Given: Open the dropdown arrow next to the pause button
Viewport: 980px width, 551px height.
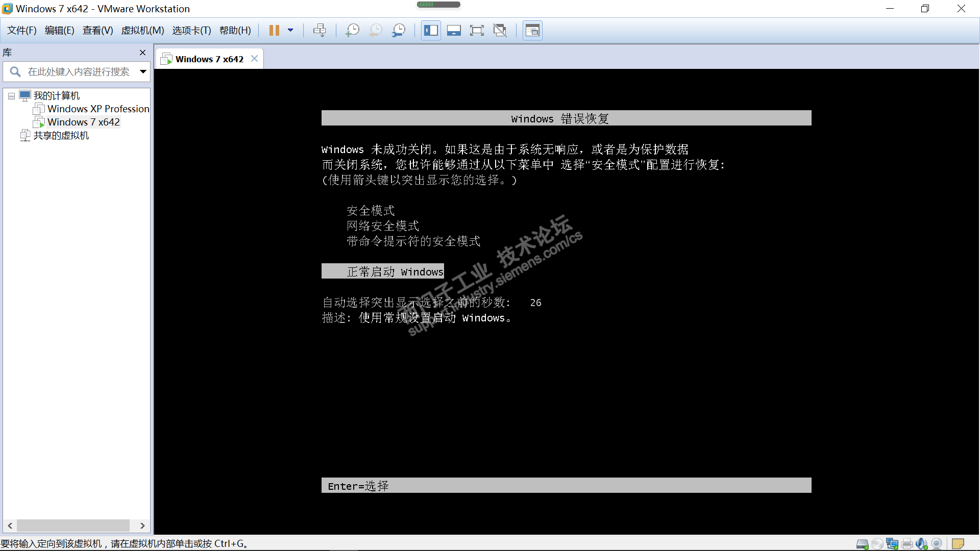Looking at the screenshot, I should click(x=290, y=30).
